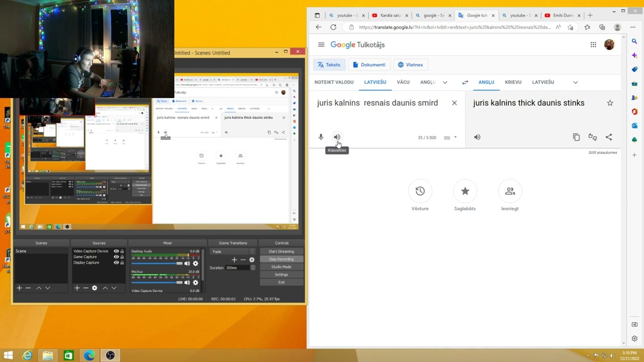Save the translation with the star icon

point(610,103)
